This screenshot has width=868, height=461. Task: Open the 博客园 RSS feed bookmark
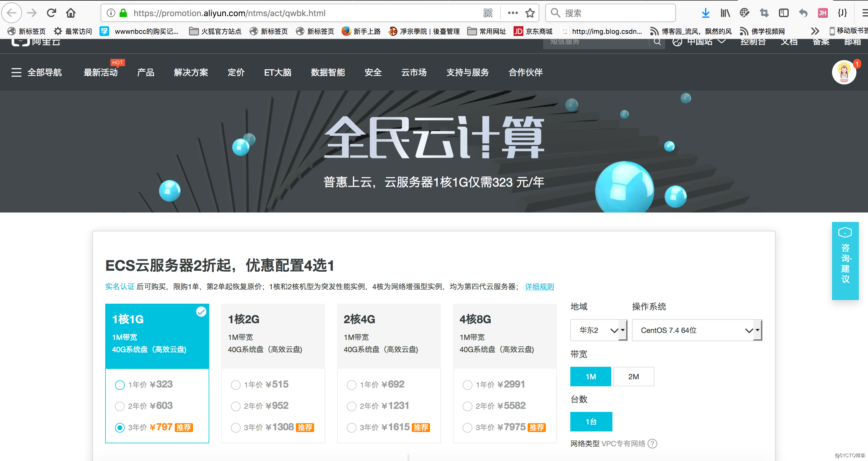[x=691, y=31]
